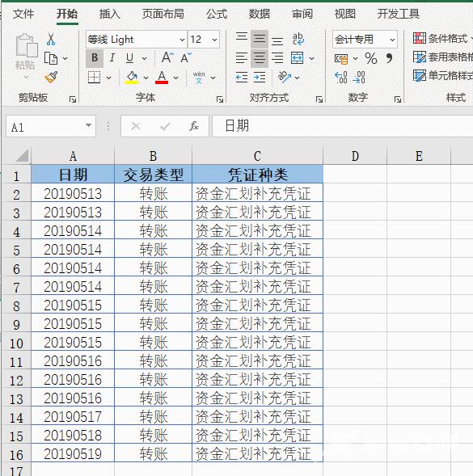Screen dimensions: 473x476
Task: Switch to the 插入 Insert tab
Action: (110, 14)
